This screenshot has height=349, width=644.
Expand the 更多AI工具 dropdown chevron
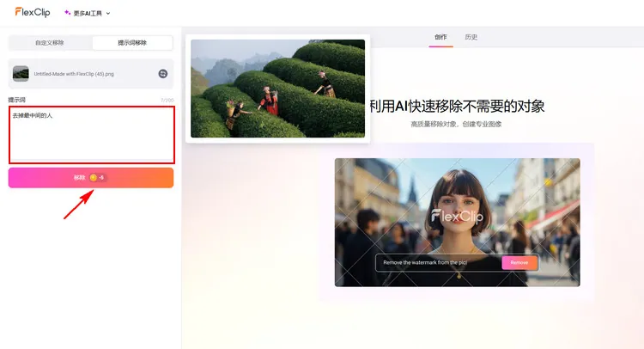(108, 13)
